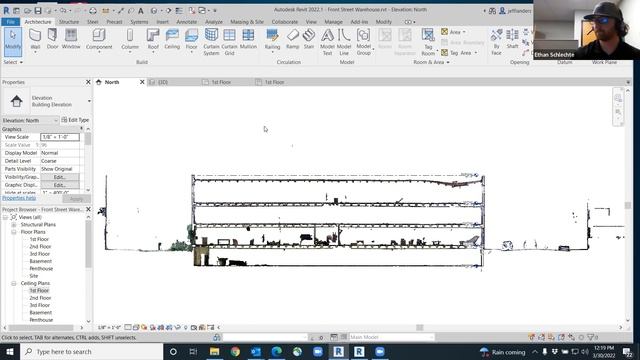Open the 2nd Floor plan in browser
The image size is (640, 360).
(x=40, y=247)
